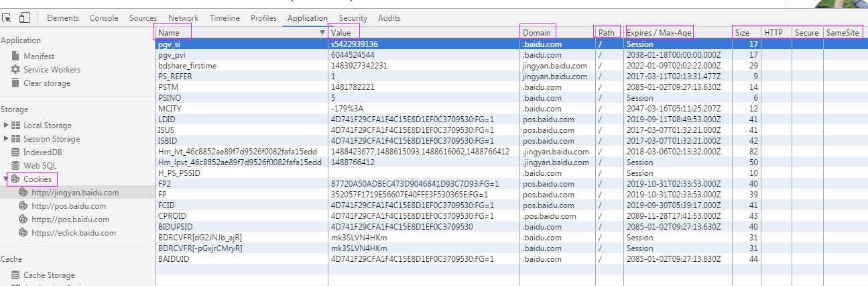868x286 pixels.
Task: Click the cookie icon beside https://eclick.baidu.com
Action: [23, 233]
